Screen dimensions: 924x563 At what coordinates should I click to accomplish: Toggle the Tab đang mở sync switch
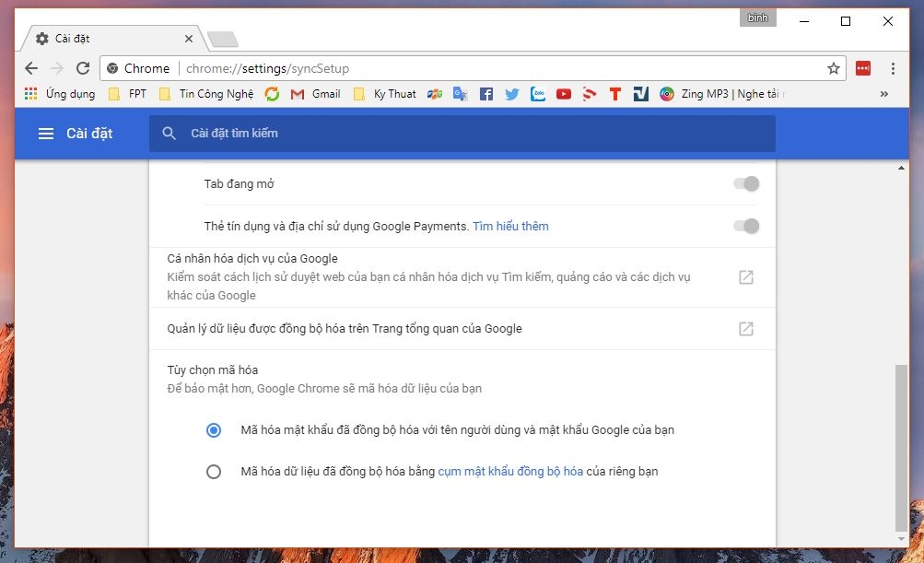click(746, 184)
